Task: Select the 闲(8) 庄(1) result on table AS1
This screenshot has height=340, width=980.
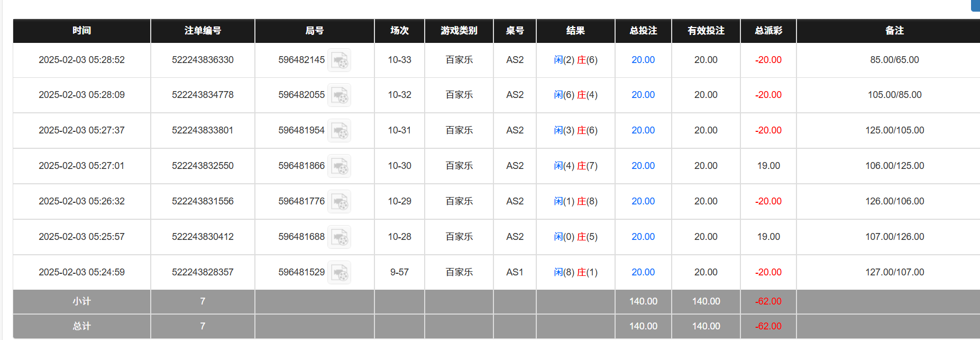Action: (x=575, y=272)
